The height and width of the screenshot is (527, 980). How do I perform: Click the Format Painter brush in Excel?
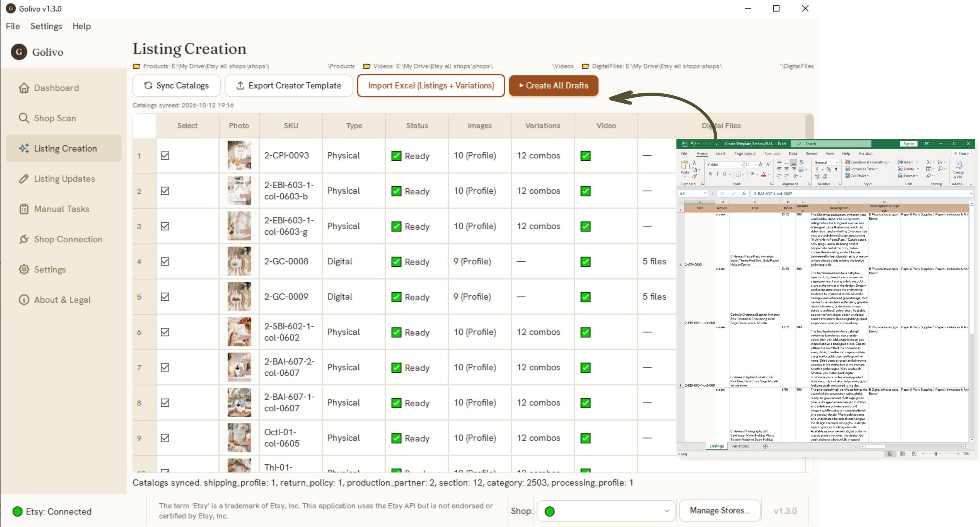[x=694, y=176]
